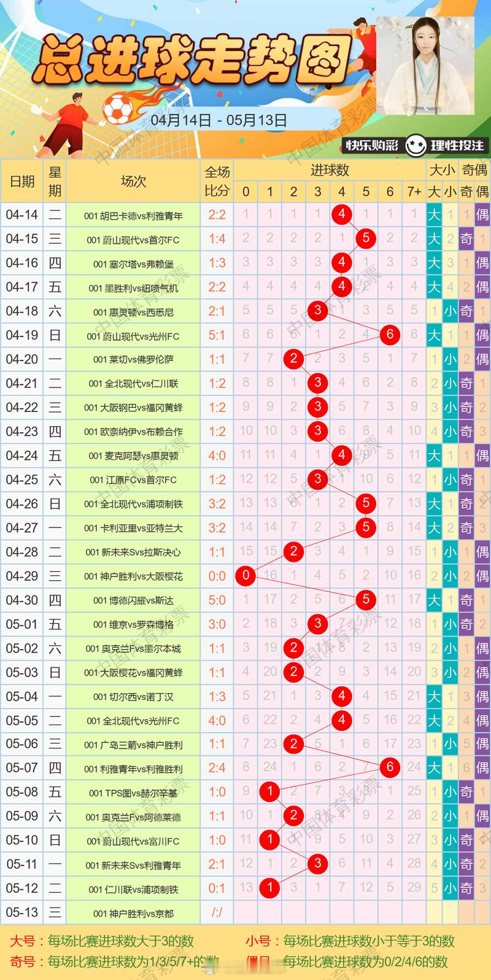Click the 全场比分 column header
Image resolution: width=491 pixels, height=980 pixels.
[217, 181]
